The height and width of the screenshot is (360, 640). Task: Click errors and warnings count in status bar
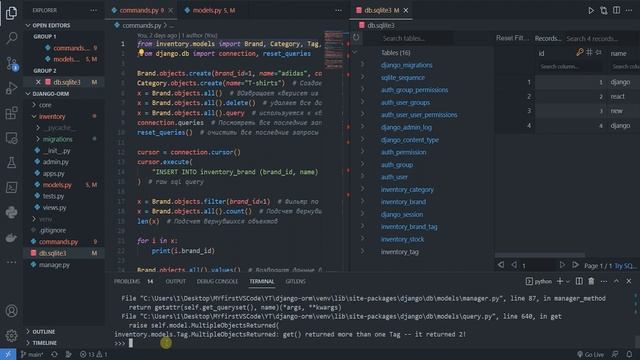coord(93,354)
